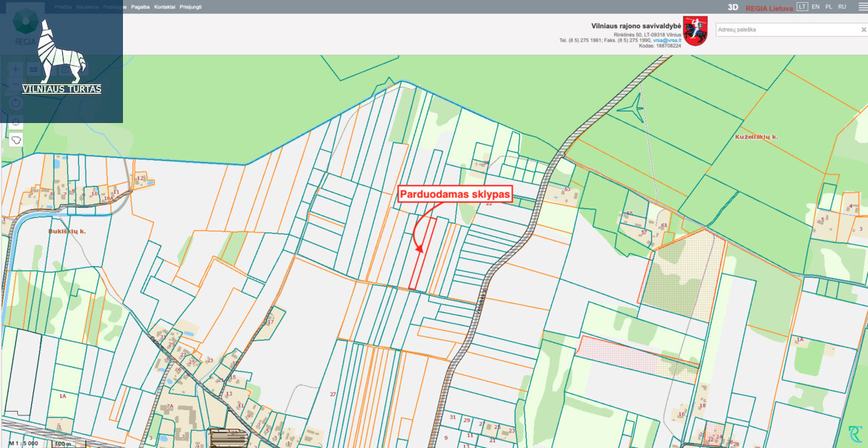The image size is (868, 448).
Task: Click the Prisijungti login link
Action: tap(191, 7)
